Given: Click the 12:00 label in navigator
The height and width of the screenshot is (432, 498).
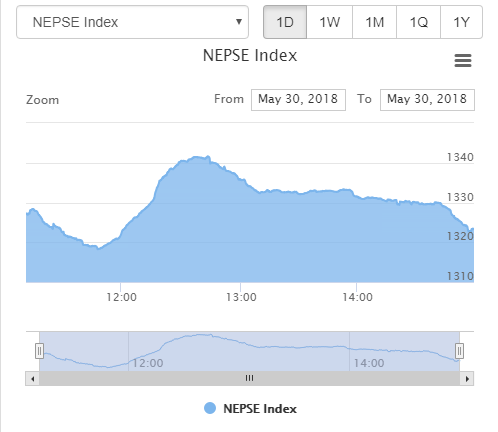Looking at the screenshot, I should coord(148,363).
